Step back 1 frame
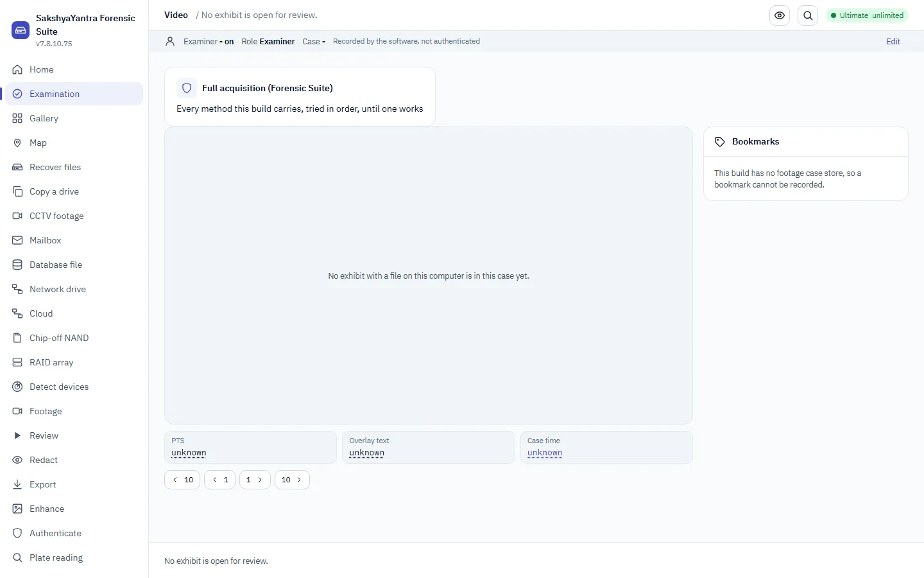This screenshot has height=578, width=924. point(219,480)
